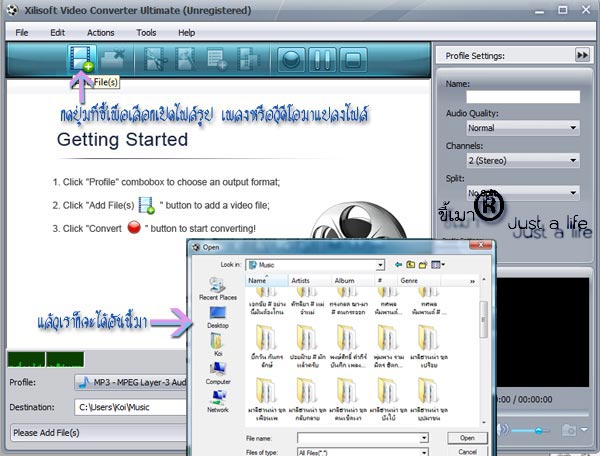This screenshot has height=456, width=600.
Task: Start converting with the round Convert button
Action: pyautogui.click(x=291, y=60)
